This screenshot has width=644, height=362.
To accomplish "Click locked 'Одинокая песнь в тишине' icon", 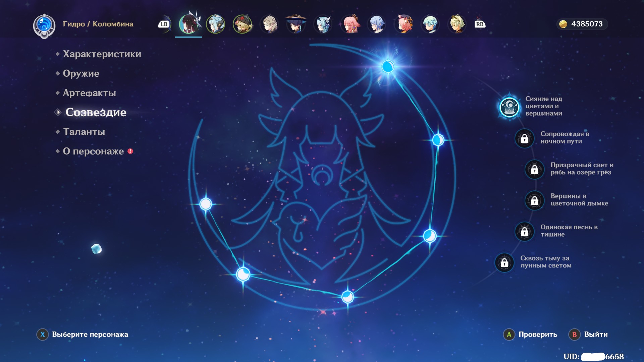I will (x=525, y=231).
